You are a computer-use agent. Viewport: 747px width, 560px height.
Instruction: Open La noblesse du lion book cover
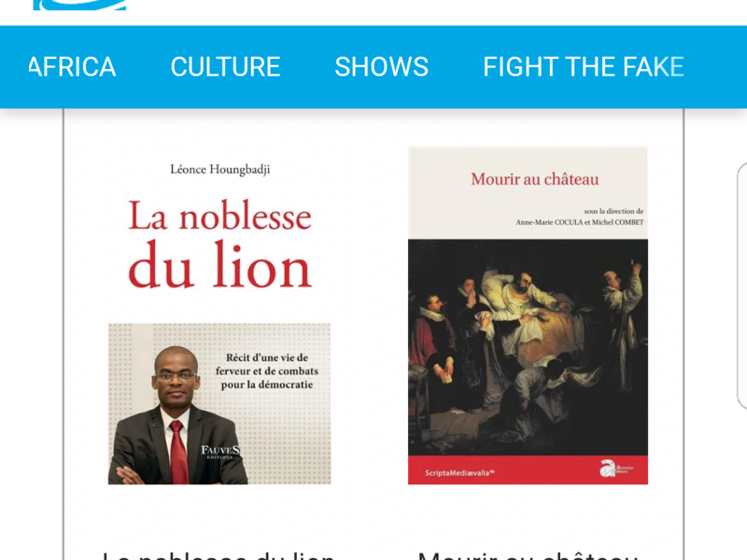[219, 315]
